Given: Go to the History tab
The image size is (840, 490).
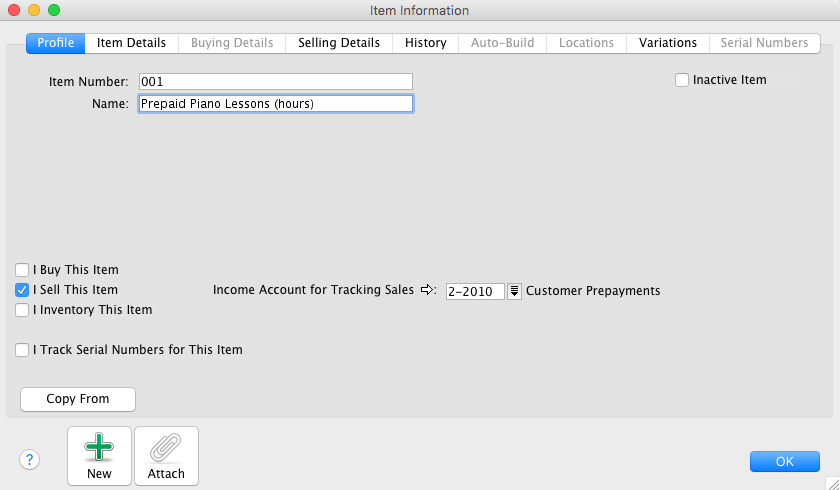Looking at the screenshot, I should (x=425, y=43).
